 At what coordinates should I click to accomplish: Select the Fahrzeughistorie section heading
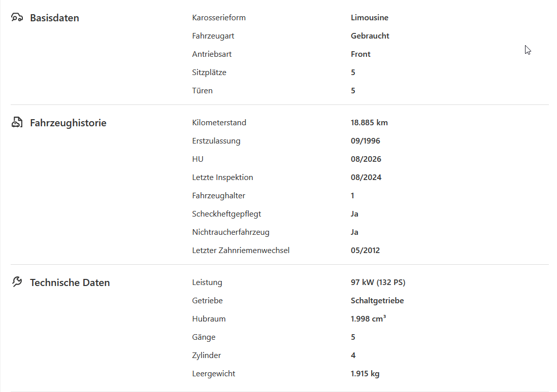(x=68, y=123)
